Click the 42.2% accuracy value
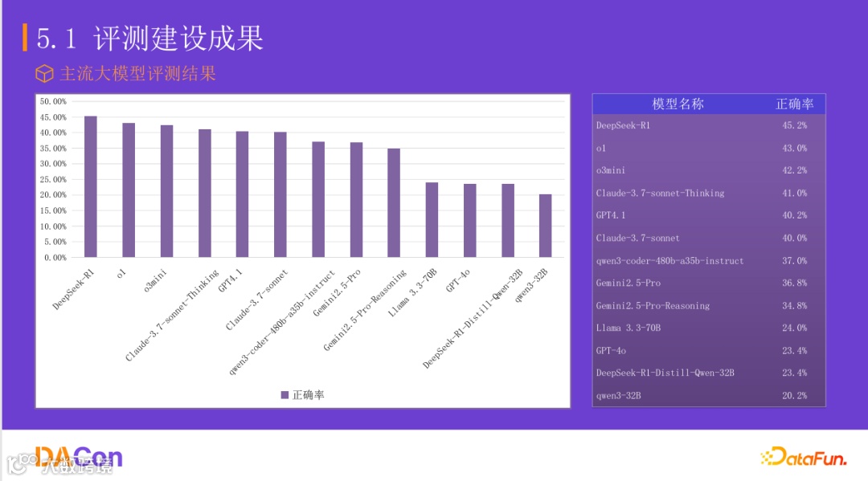 [x=794, y=170]
